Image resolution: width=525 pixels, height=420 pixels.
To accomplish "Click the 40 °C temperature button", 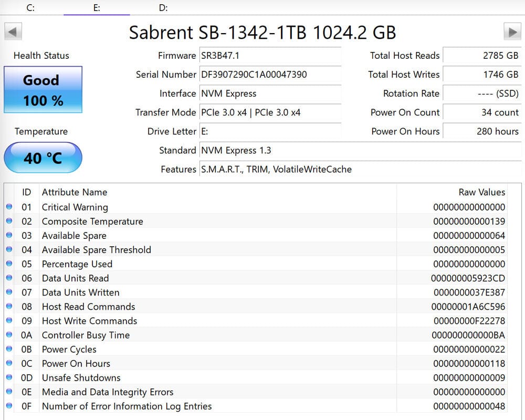I will tap(43, 157).
